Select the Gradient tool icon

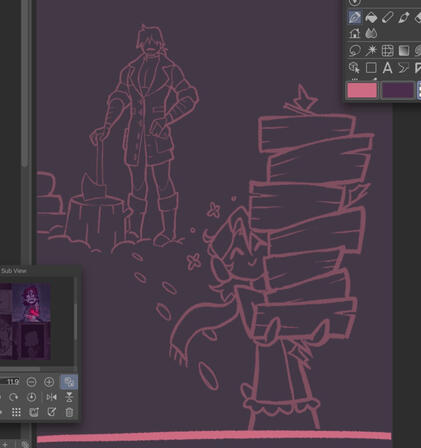pyautogui.click(x=404, y=51)
